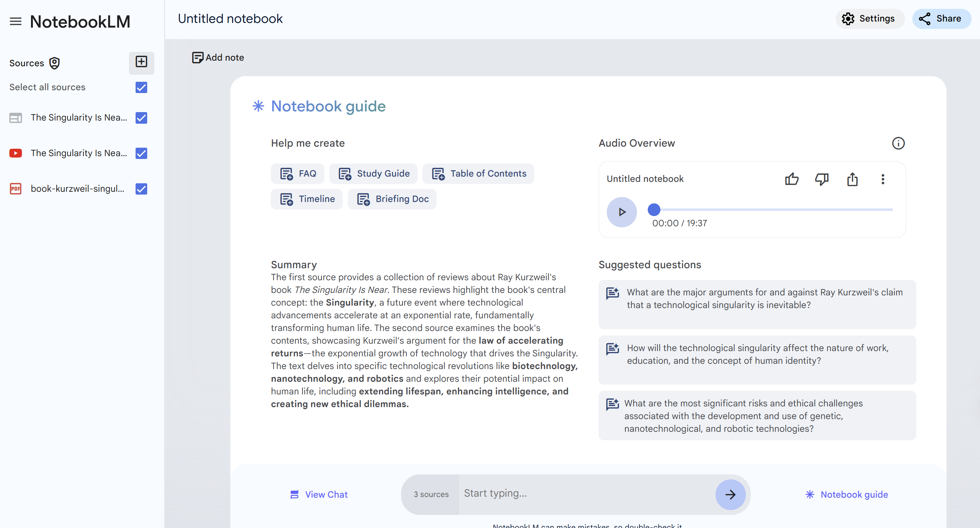
Task: Open the Settings menu
Action: coord(869,19)
